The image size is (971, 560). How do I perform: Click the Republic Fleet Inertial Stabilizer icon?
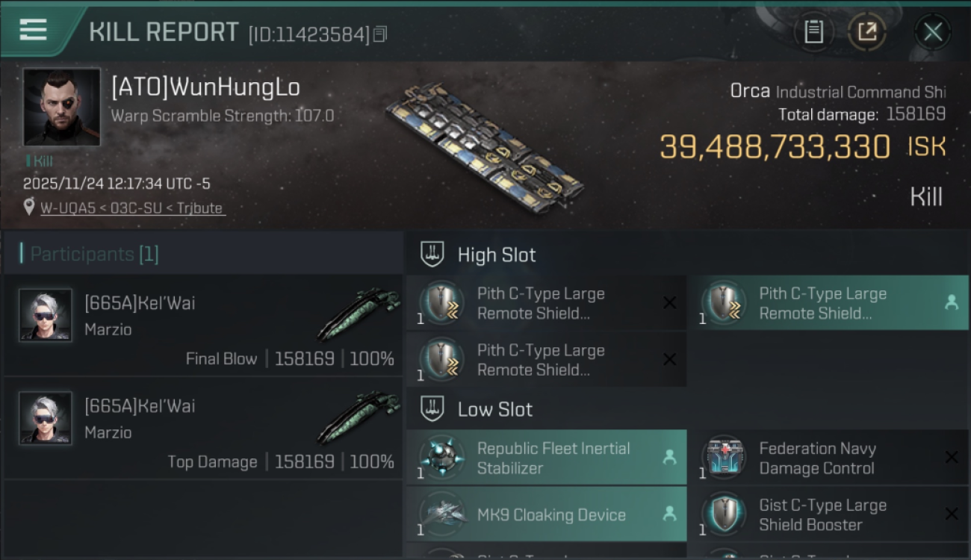coord(441,458)
